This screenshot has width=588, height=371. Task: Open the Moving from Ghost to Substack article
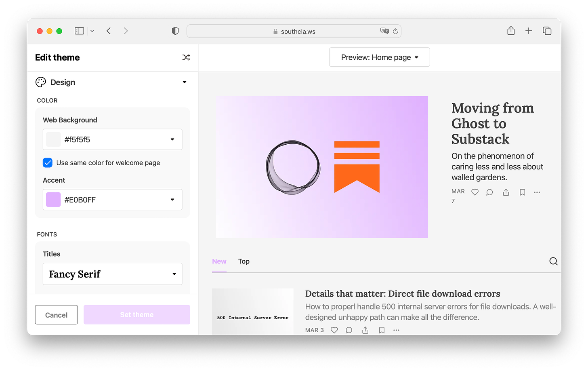point(493,123)
